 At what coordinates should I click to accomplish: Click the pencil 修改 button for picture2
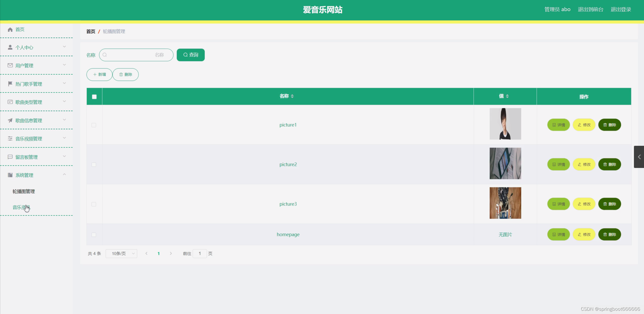584,164
